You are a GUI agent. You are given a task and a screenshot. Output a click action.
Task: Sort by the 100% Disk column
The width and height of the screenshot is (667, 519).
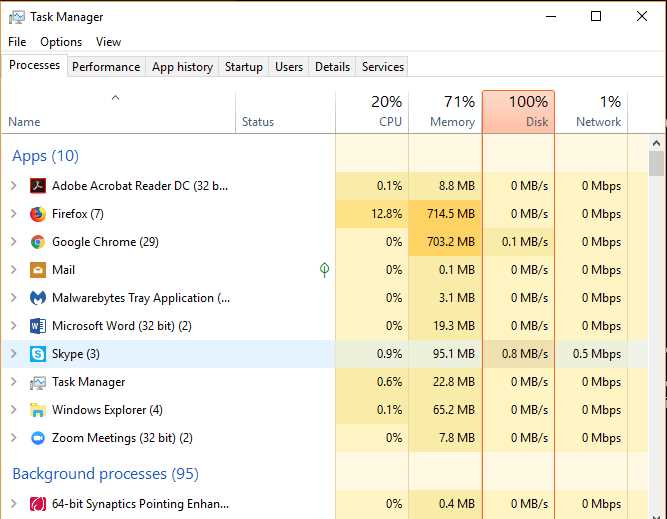pos(519,112)
